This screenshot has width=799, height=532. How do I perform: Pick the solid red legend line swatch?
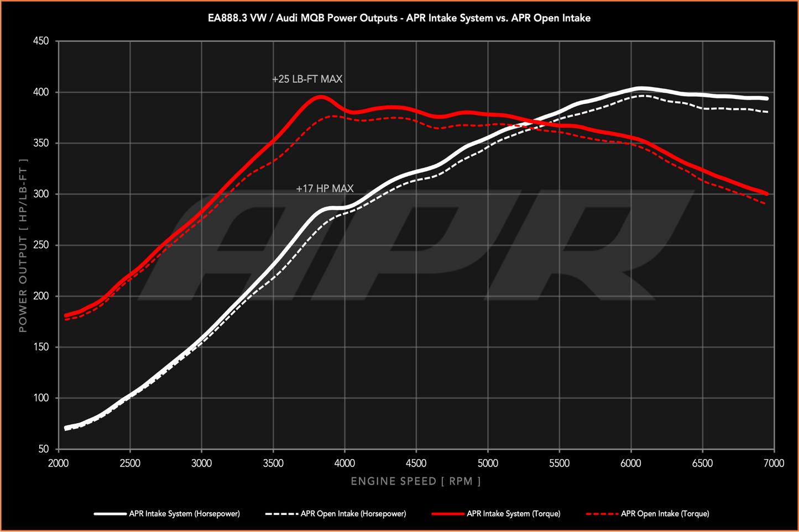448,514
